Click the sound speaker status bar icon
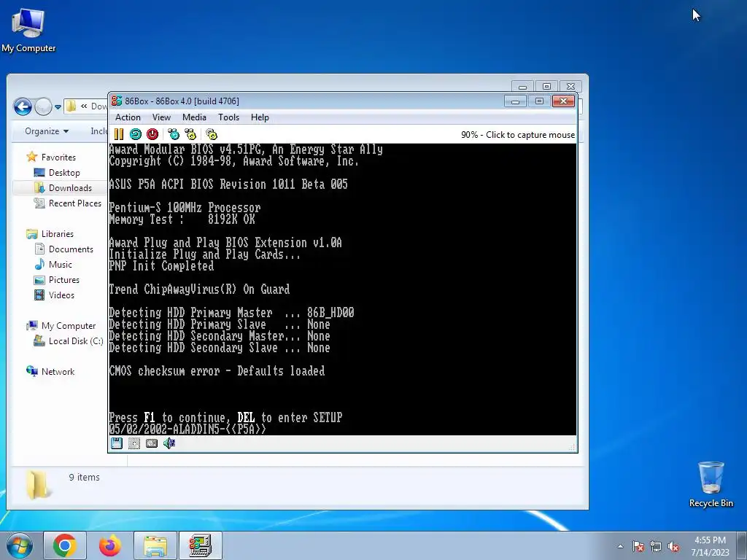 (x=169, y=443)
